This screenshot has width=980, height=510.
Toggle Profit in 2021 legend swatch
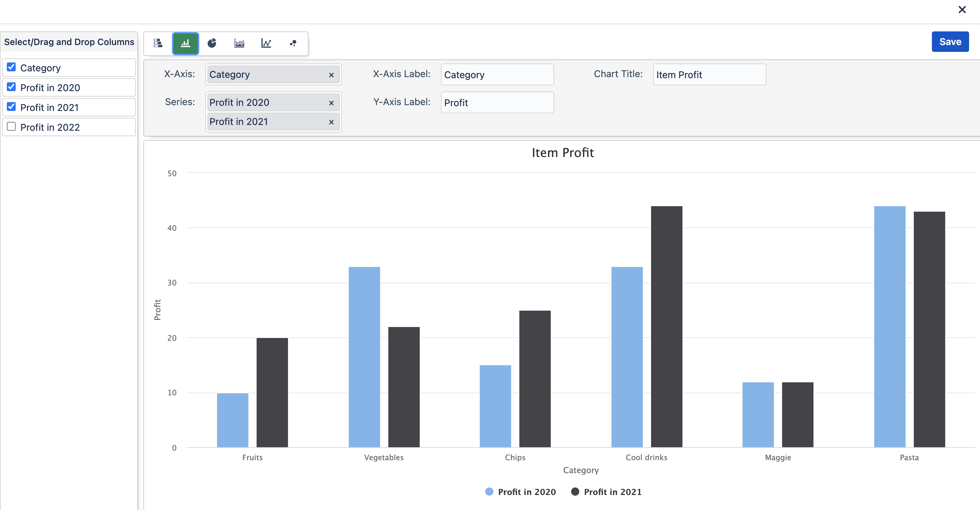point(575,492)
